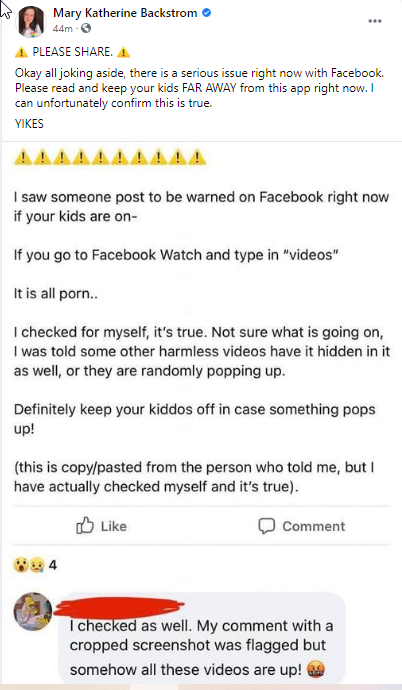The image size is (402, 690).
Task: Click the angry face emoji in comment
Action: (317, 670)
